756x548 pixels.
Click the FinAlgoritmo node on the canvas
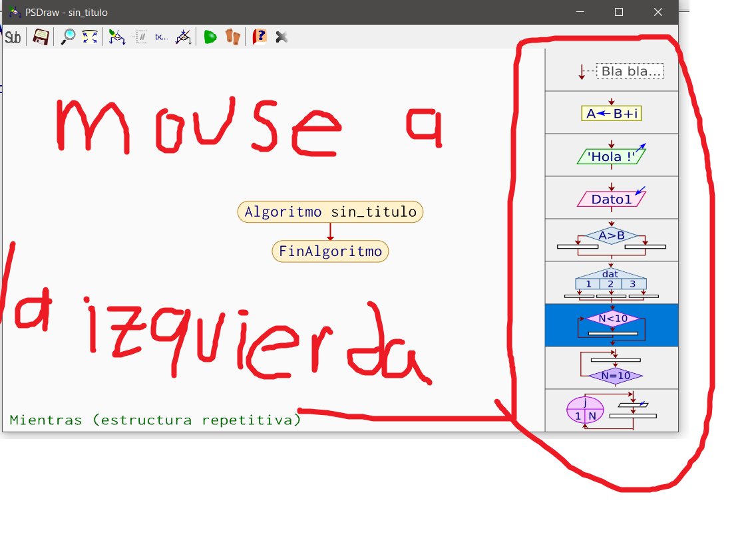pyautogui.click(x=330, y=251)
